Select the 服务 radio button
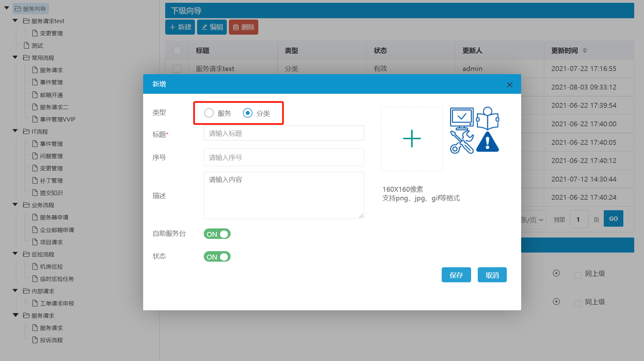 (209, 113)
